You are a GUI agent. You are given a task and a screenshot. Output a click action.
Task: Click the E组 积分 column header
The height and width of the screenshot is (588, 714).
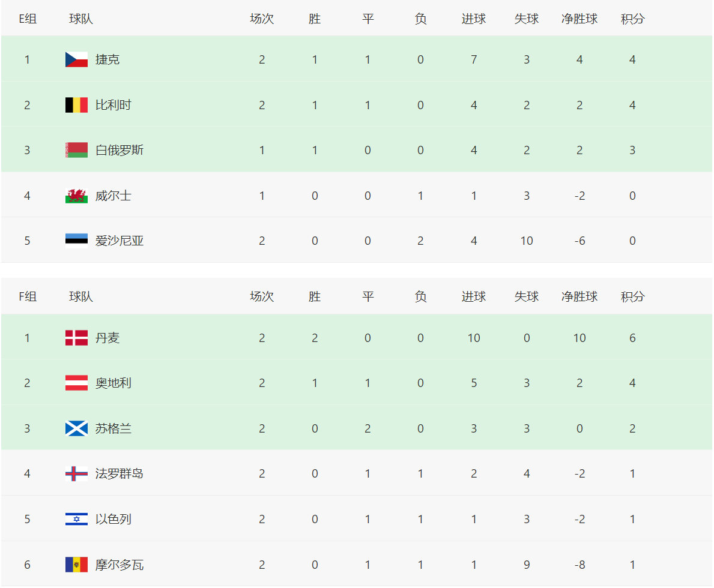pos(632,19)
